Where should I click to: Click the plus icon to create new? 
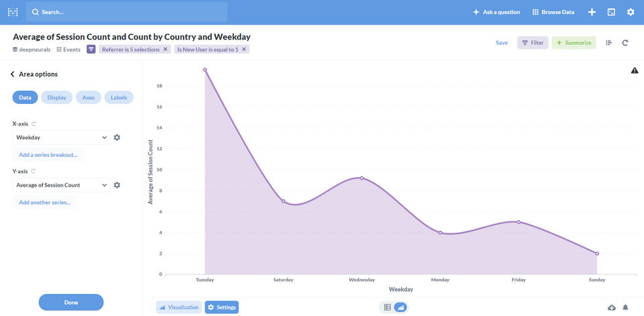tap(592, 12)
